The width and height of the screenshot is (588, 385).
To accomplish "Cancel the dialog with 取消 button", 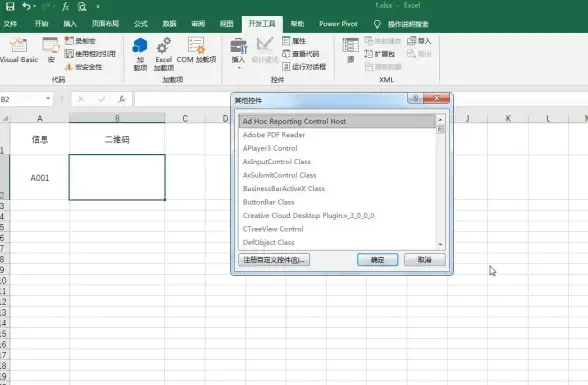I will (425, 260).
